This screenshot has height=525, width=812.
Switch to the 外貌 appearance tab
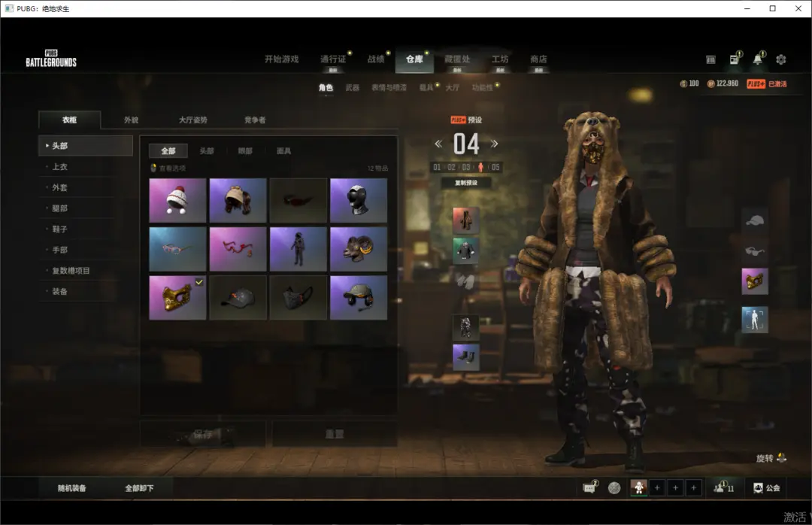click(132, 120)
